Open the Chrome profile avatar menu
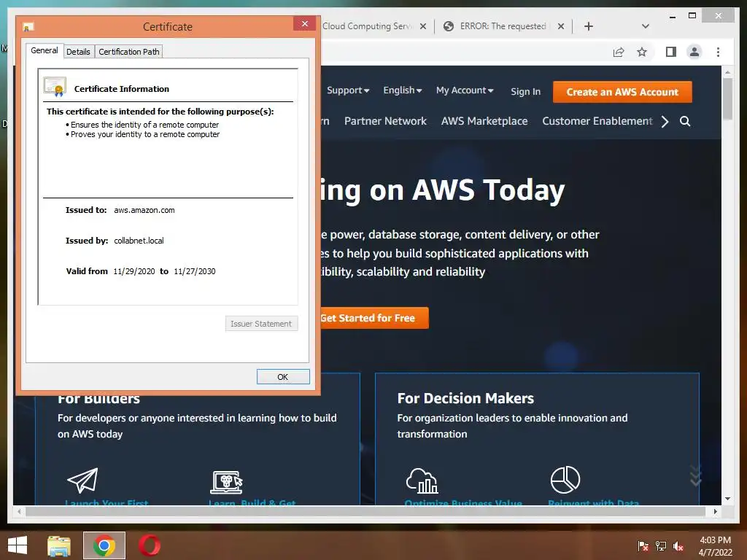 point(694,52)
